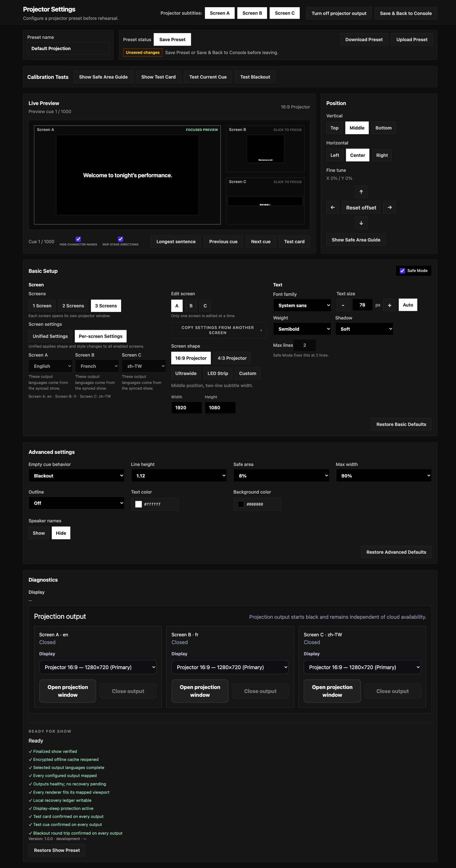The width and height of the screenshot is (456, 868).
Task: Open Screen A language dropdown
Action: coord(51,366)
